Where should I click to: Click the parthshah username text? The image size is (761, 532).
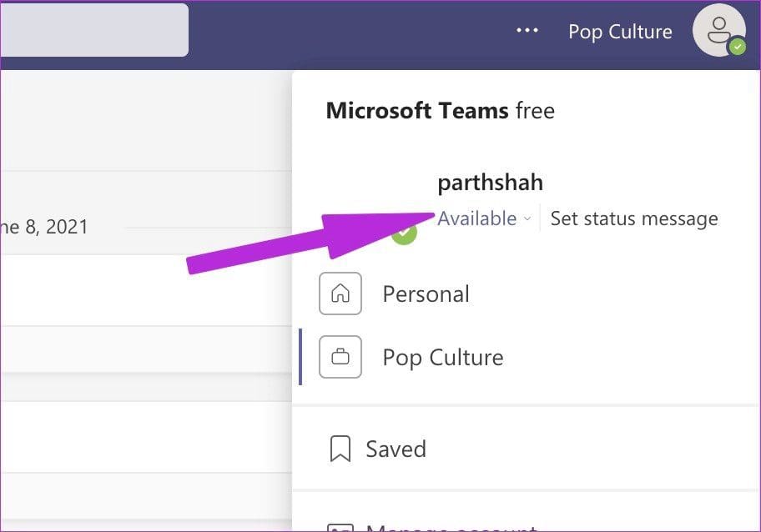tap(490, 183)
